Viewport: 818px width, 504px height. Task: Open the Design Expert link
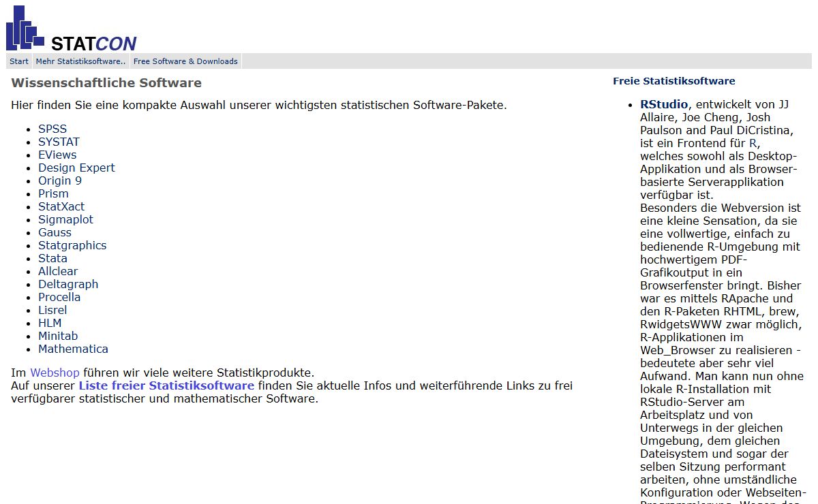[x=76, y=168]
